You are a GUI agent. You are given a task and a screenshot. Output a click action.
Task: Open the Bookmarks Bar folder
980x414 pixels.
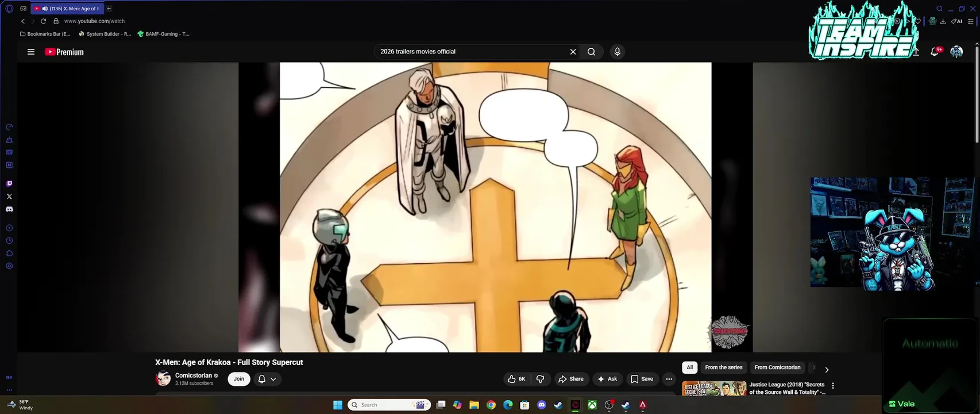pyautogui.click(x=45, y=34)
